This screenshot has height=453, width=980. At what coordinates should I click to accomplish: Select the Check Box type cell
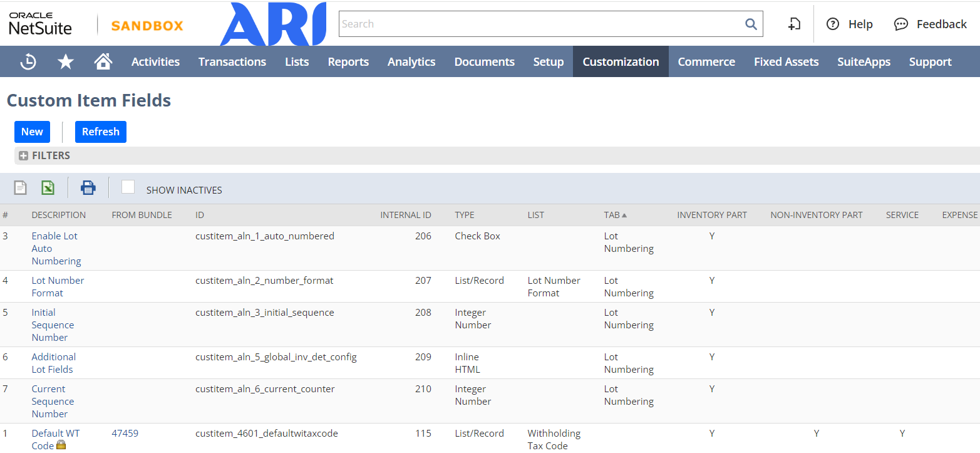coord(478,236)
